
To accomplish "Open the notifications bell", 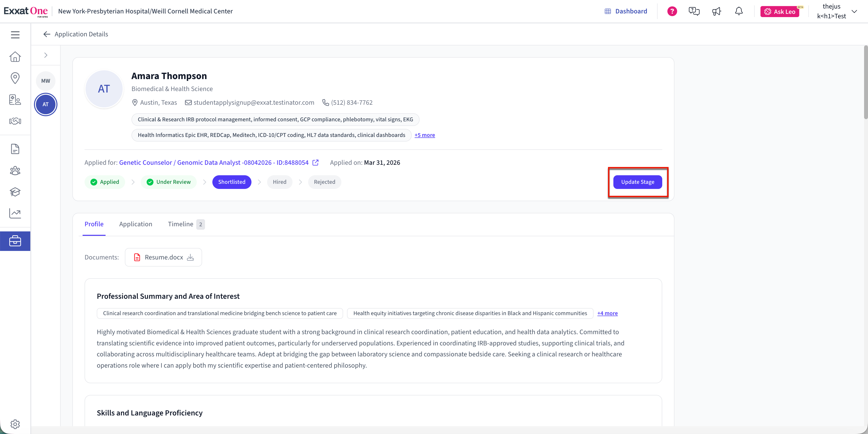I will pyautogui.click(x=739, y=11).
